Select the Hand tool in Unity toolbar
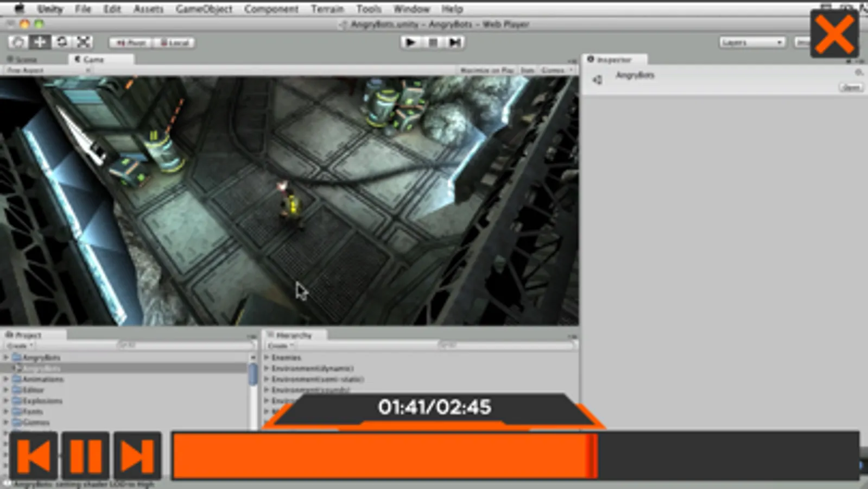Image resolution: width=868 pixels, height=489 pixels. point(18,42)
